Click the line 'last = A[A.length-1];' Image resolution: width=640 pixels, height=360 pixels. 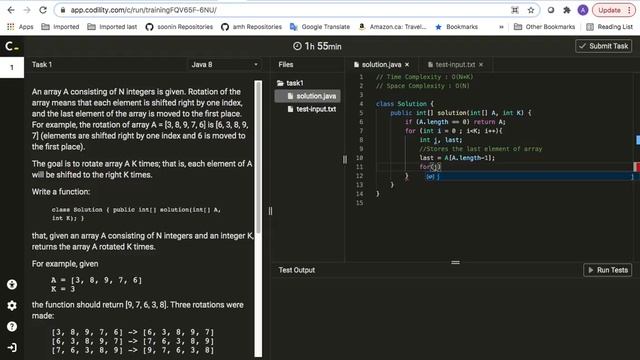coord(457,158)
